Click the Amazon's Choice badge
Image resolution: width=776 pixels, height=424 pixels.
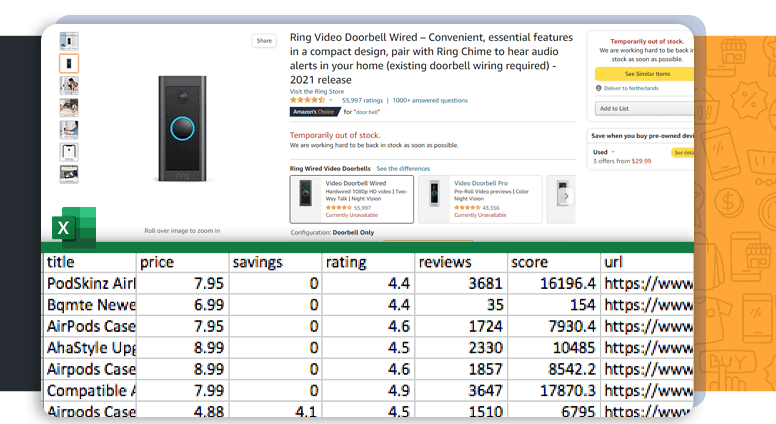coord(315,112)
